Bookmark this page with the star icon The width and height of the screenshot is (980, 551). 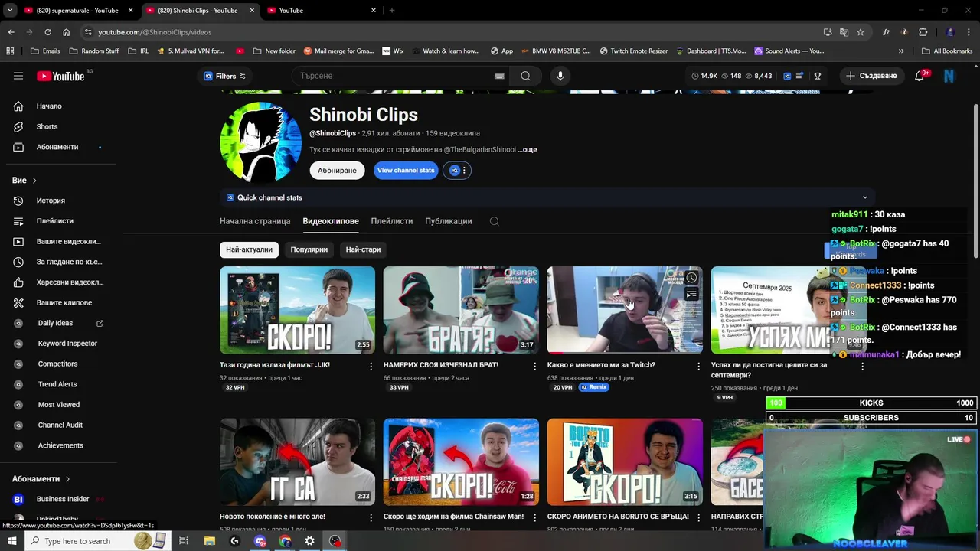tap(861, 32)
